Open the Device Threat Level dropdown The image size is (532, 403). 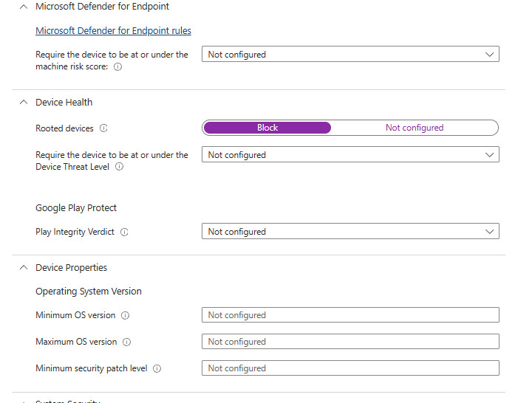tap(349, 155)
